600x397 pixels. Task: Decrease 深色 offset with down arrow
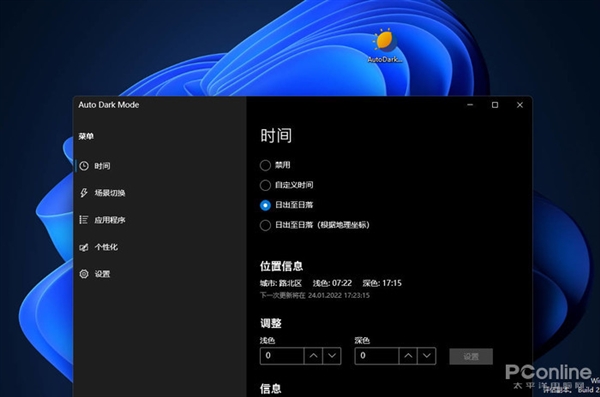[x=427, y=356]
